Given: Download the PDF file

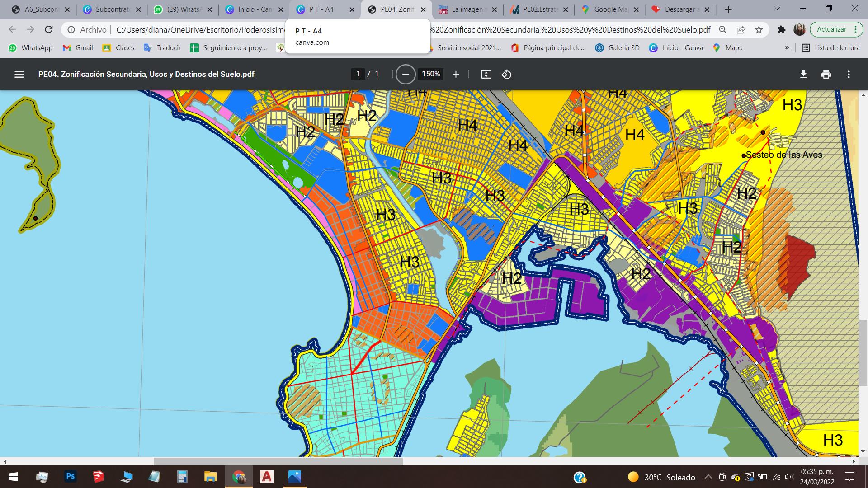Looking at the screenshot, I should click(803, 74).
